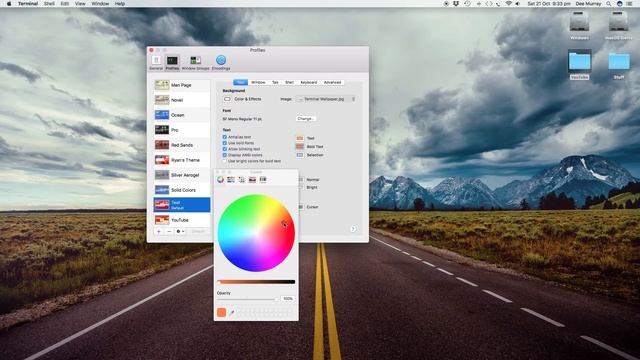640x360 pixels.
Task: Open the Apple menu
Action: [9, 4]
